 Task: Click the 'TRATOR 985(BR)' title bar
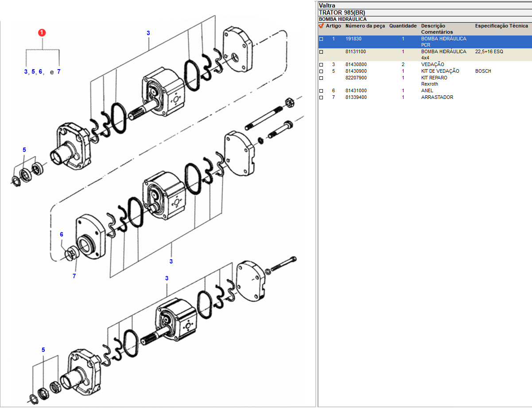click(342, 12)
